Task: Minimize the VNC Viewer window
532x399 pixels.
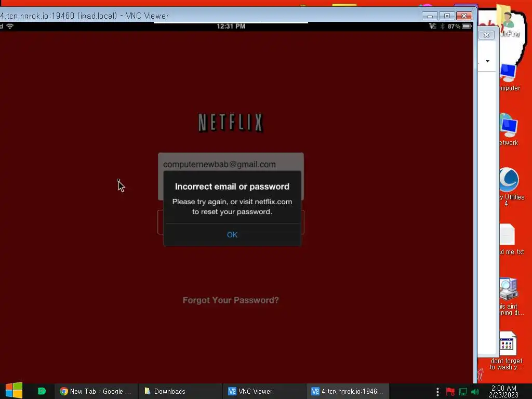Action: pos(430,16)
